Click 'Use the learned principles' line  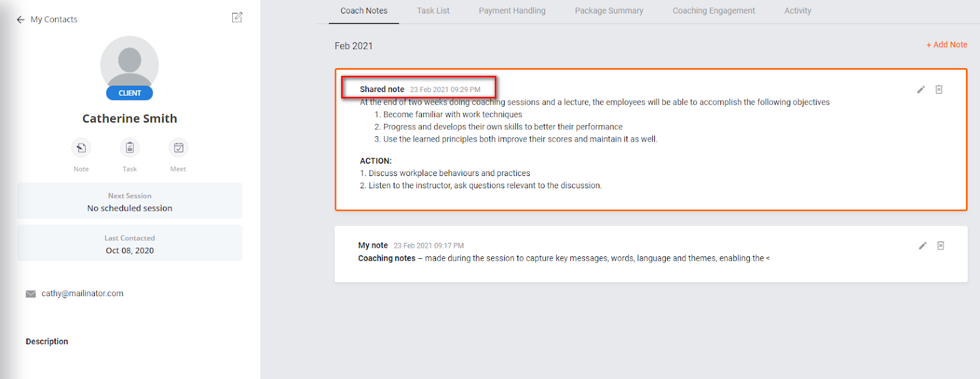tap(520, 139)
